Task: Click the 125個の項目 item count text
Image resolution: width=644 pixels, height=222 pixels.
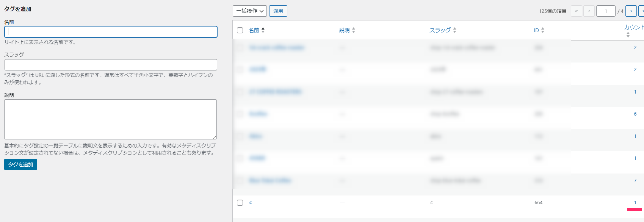Action: [x=553, y=11]
